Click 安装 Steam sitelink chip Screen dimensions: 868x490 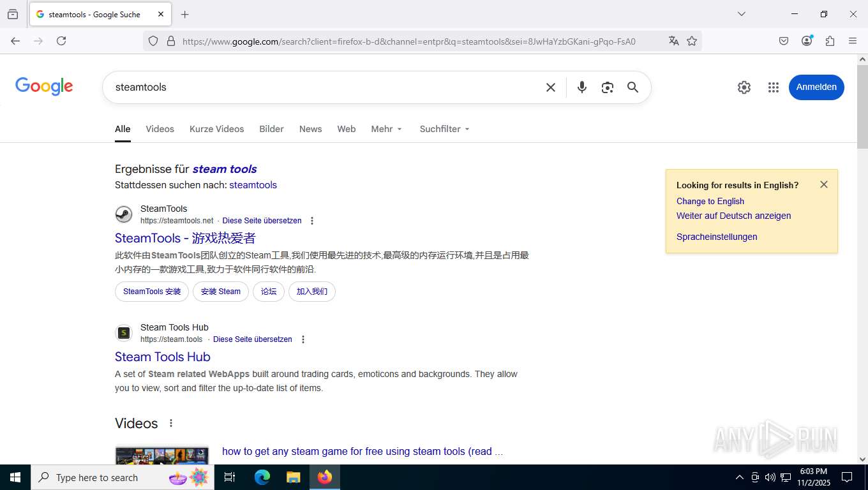coord(221,292)
